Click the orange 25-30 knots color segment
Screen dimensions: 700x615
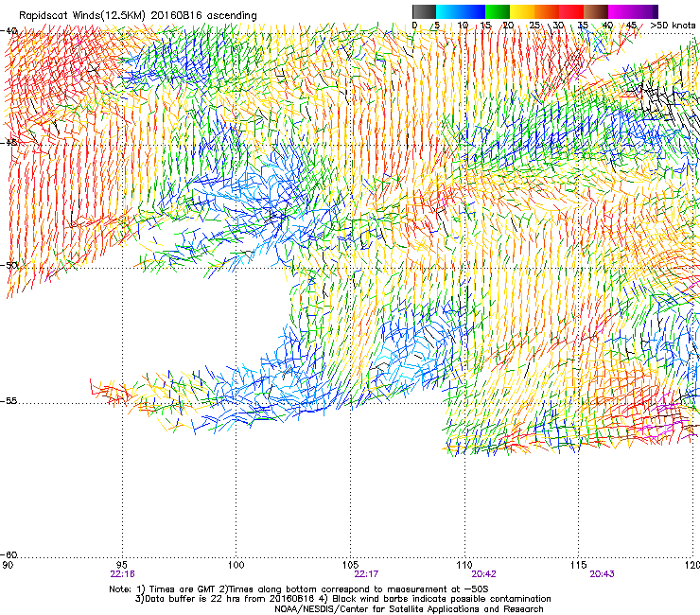point(547,11)
